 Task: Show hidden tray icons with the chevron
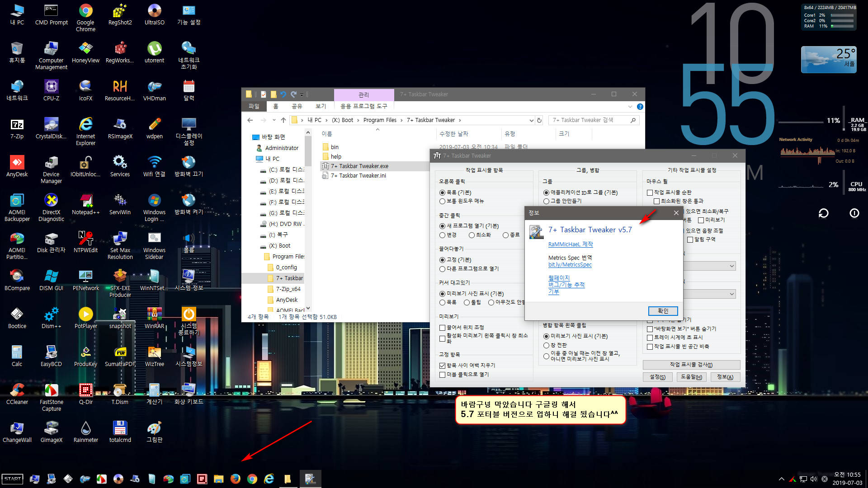781,479
